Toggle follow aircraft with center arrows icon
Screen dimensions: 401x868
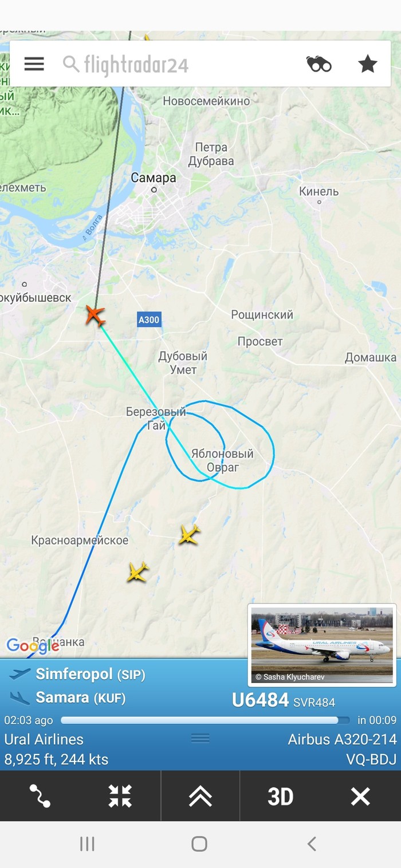pyautogui.click(x=120, y=796)
